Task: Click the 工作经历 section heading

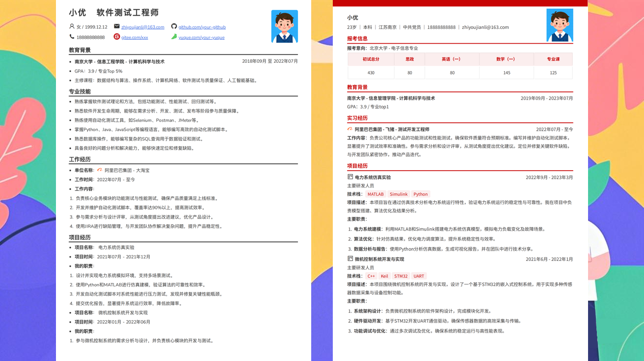Action: click(80, 159)
